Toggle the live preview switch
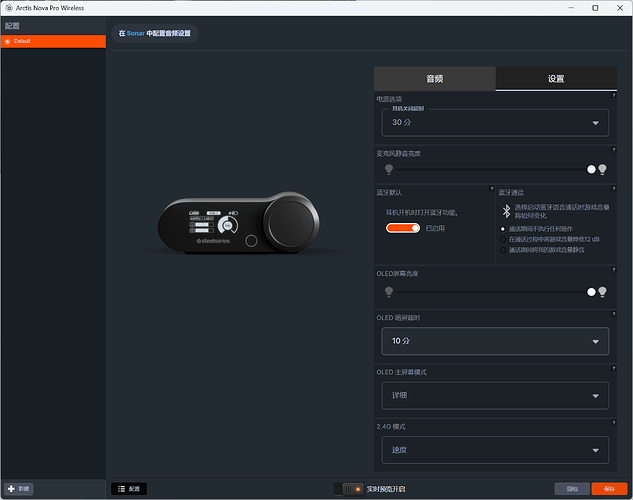Viewport: 633px width, 500px height. 349,489
